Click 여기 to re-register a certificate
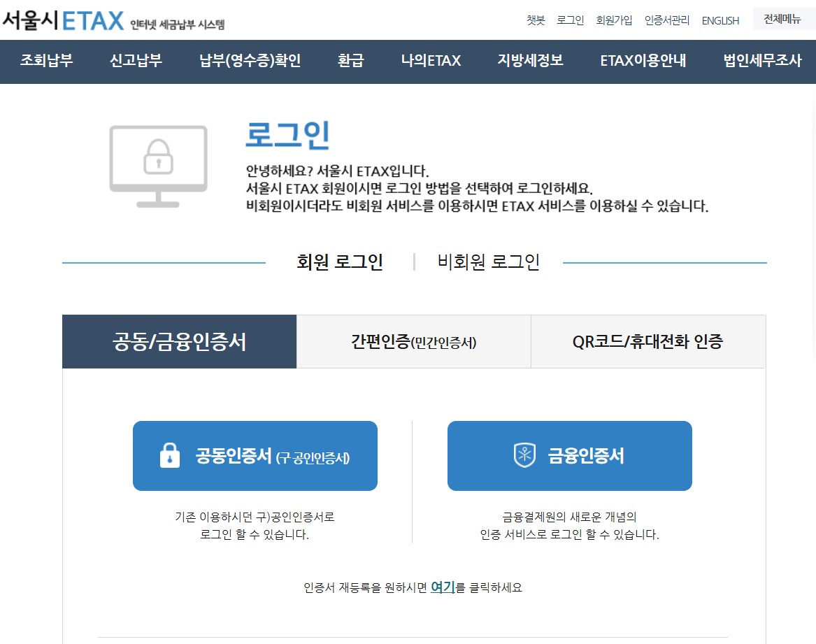The width and height of the screenshot is (816, 644). pyautogui.click(x=442, y=587)
